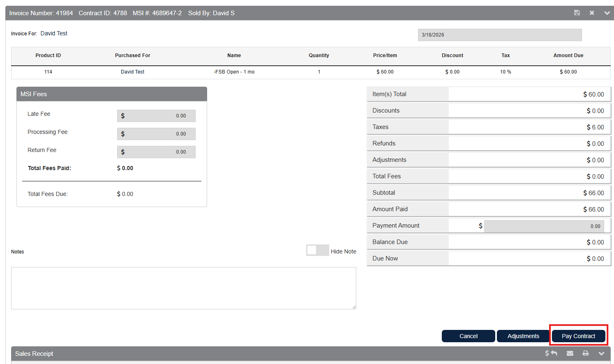614x364 pixels.
Task: Click the Payment Amount input box
Action: coord(543,226)
